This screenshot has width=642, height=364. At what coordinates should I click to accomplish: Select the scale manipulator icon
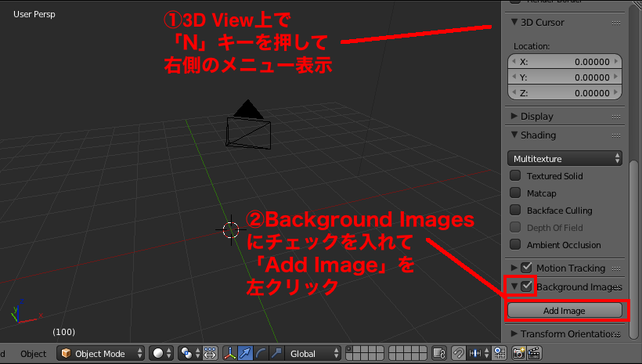pos(276,353)
